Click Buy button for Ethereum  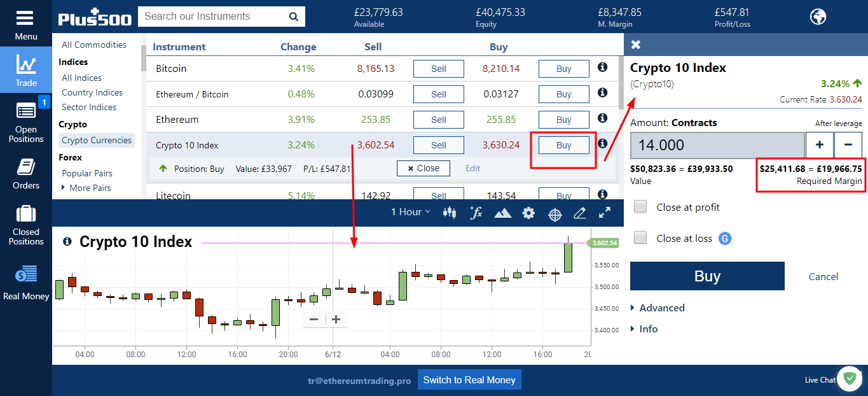pyautogui.click(x=564, y=120)
